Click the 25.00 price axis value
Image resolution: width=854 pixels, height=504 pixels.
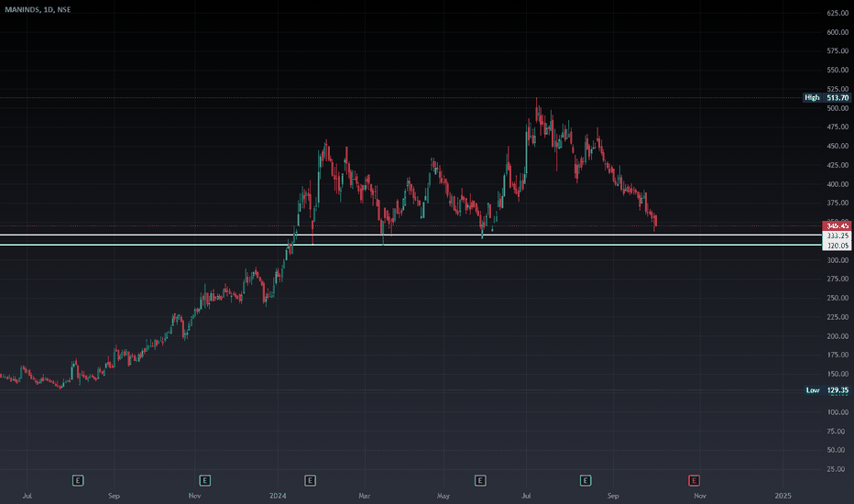[x=836, y=468]
